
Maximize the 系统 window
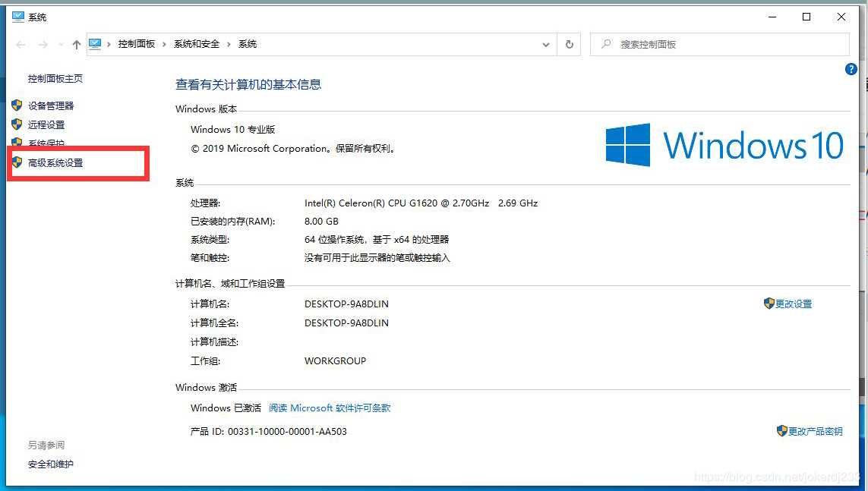tap(806, 17)
